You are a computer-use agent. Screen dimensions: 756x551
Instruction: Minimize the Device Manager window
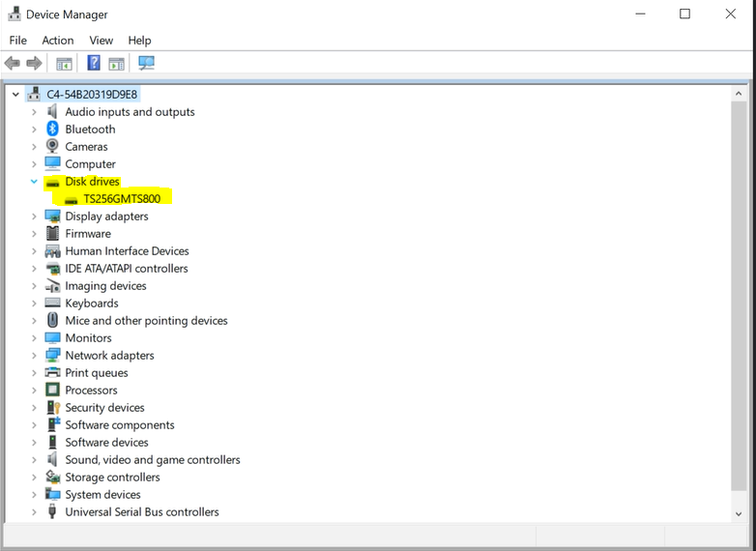tap(640, 14)
